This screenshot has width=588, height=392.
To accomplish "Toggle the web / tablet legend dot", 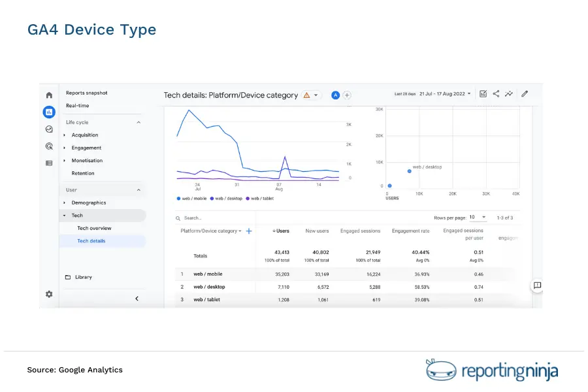I will click(248, 199).
